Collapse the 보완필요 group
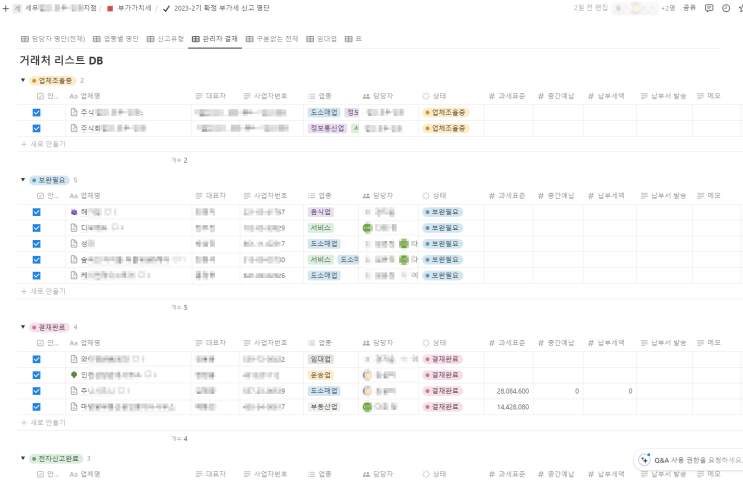The width and height of the screenshot is (743, 481). coord(23,180)
